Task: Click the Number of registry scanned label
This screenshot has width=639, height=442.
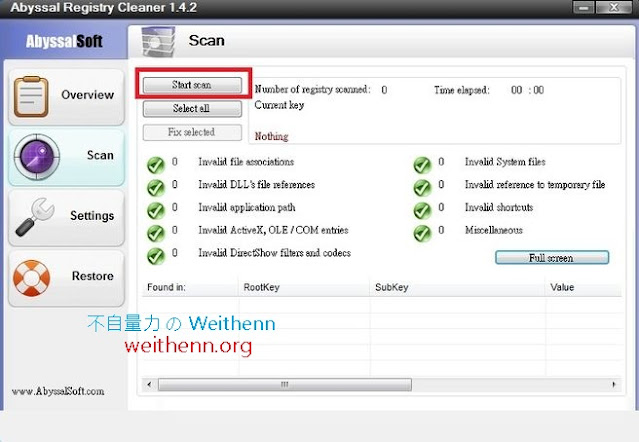Action: click(x=313, y=89)
